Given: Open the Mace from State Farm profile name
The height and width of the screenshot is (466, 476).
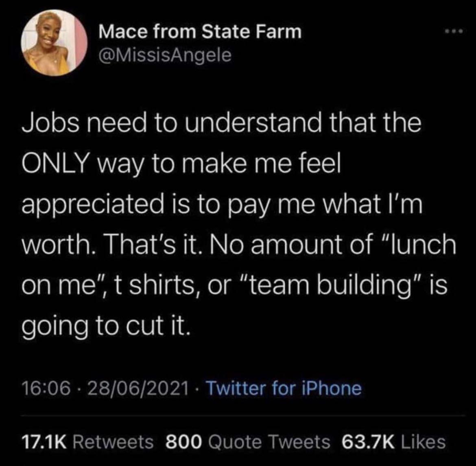Looking at the screenshot, I should click(x=200, y=32).
